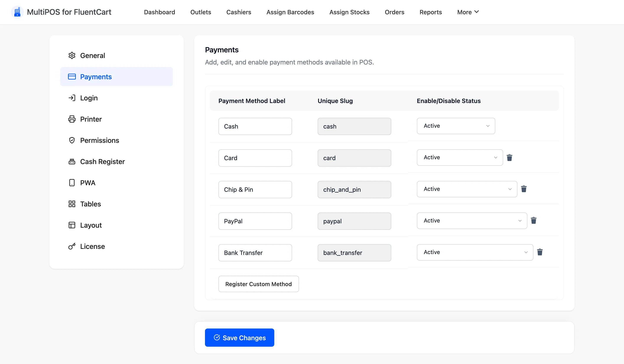Open Assign Barcodes in the navigation
The width and height of the screenshot is (624, 364).
(x=290, y=12)
